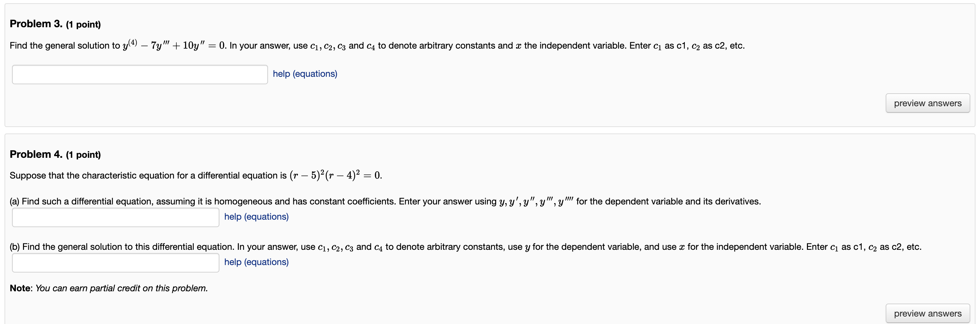This screenshot has height=324, width=980.
Task: Click the general solution field for part (b)
Action: pos(115,262)
